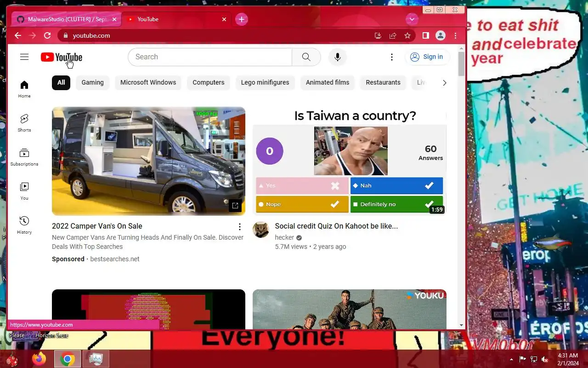Play the Is Taiwan a country video thumbnail
588x368 pixels.
[x=350, y=161]
